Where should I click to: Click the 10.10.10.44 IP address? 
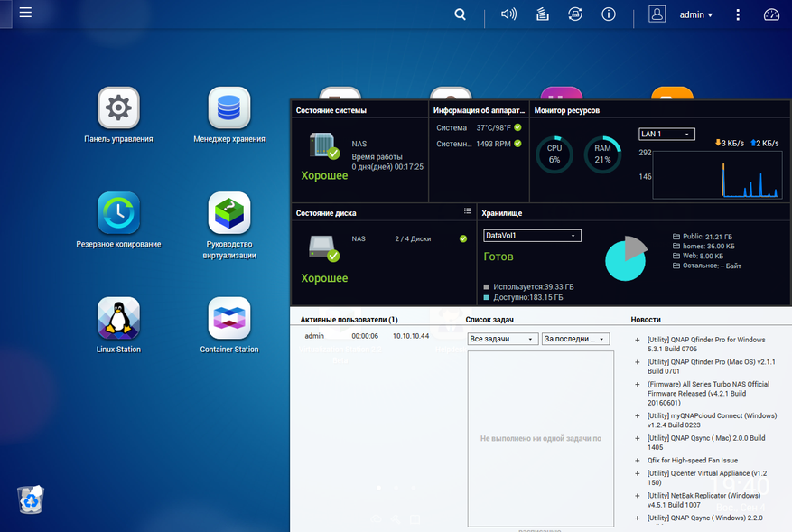411,336
